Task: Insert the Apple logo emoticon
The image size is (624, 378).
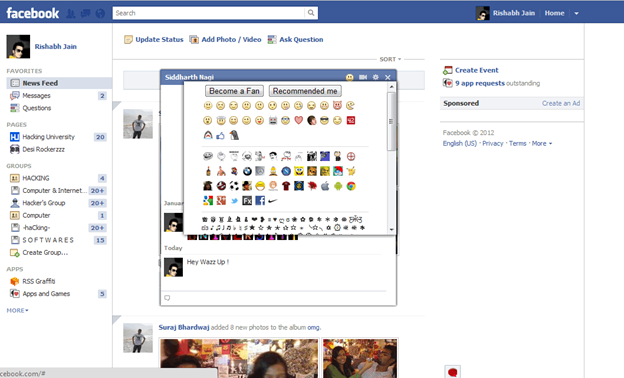Action: click(x=325, y=186)
